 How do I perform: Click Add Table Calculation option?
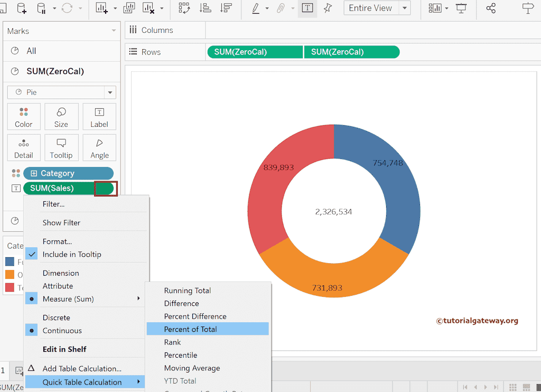pyautogui.click(x=82, y=369)
